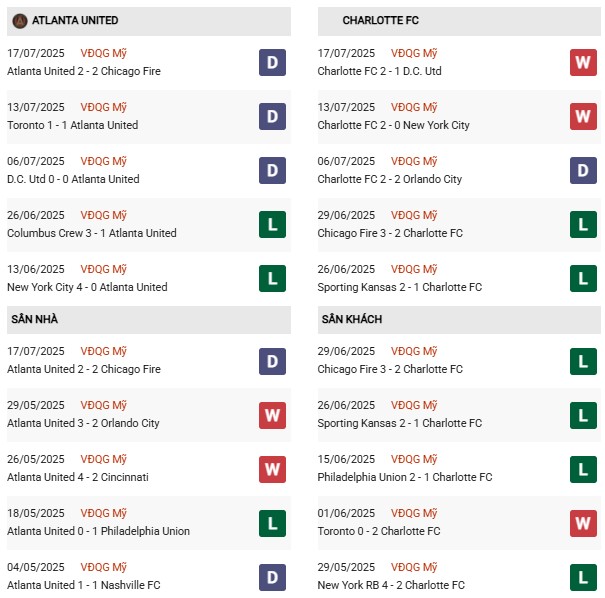
Task: Click the L badge for New York City 4-0 Atlanta United
Action: (272, 279)
